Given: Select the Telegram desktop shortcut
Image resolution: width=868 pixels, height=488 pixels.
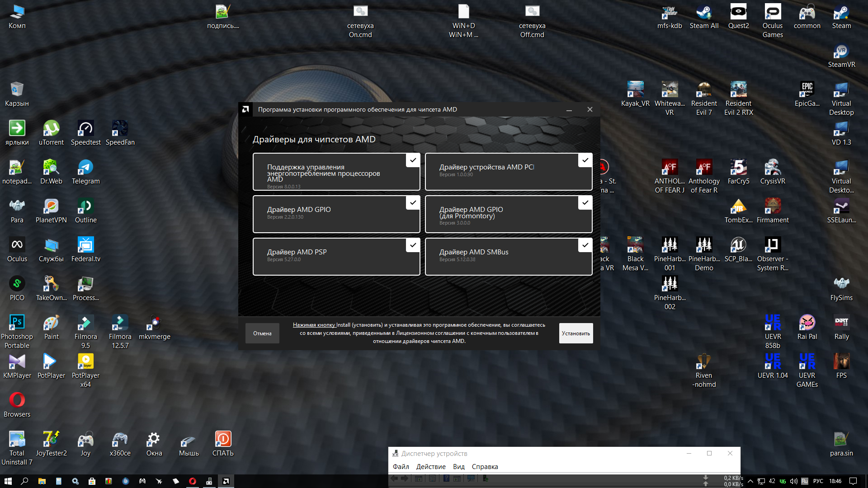Looking at the screenshot, I should tap(85, 172).
